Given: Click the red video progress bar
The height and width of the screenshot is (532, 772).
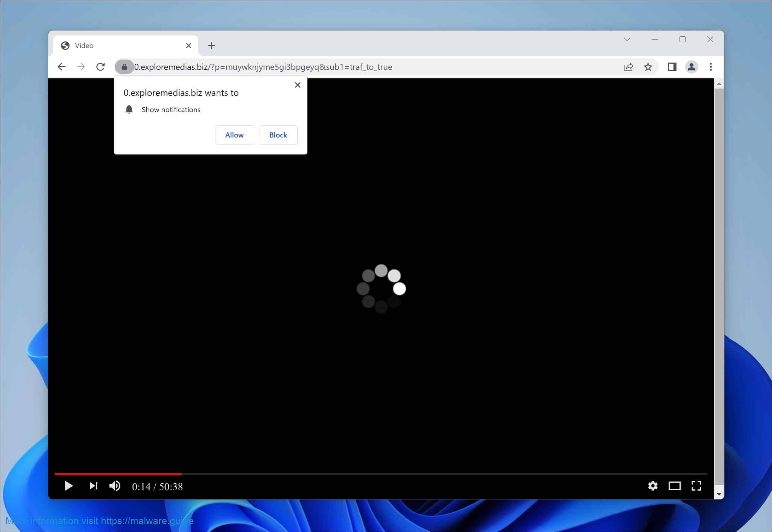Looking at the screenshot, I should click(118, 474).
